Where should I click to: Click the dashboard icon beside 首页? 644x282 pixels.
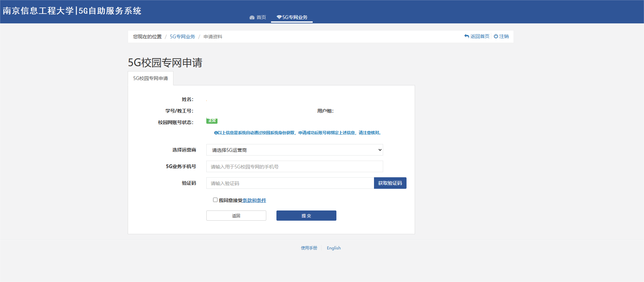click(252, 18)
